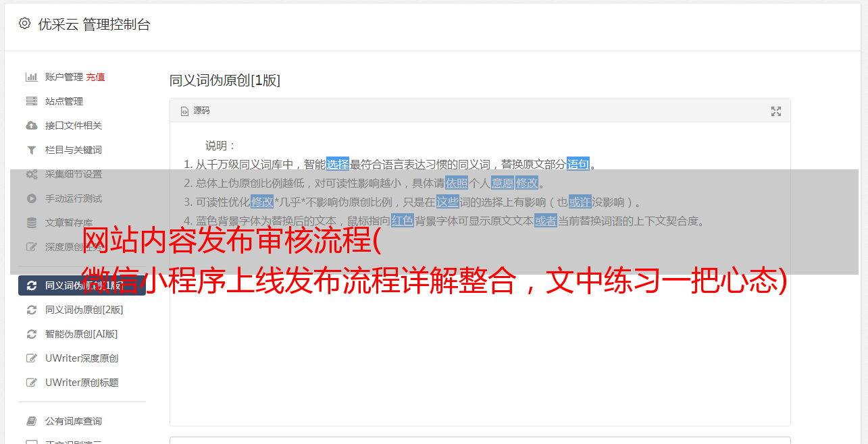This screenshot has width=868, height=444.
Task: Go to UWriter原创标题 page
Action: click(x=82, y=383)
